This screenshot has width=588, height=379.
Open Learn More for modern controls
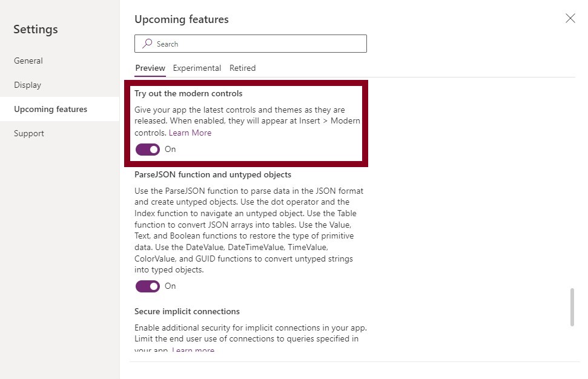[190, 133]
